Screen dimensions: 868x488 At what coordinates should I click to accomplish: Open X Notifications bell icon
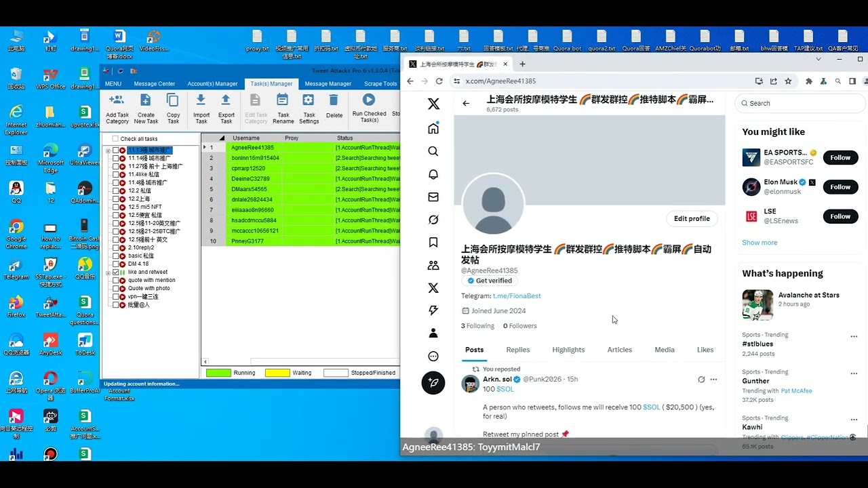click(433, 174)
